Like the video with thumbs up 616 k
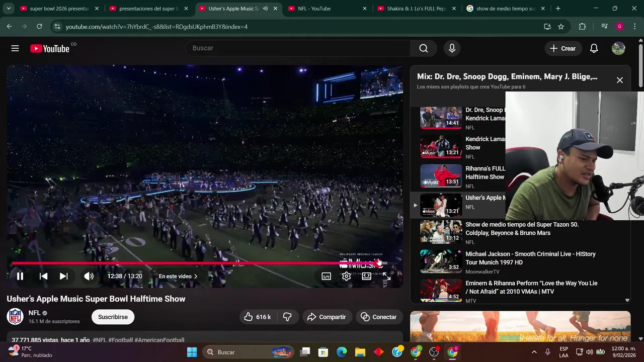Viewport: 644px width, 362px height. [x=258, y=317]
